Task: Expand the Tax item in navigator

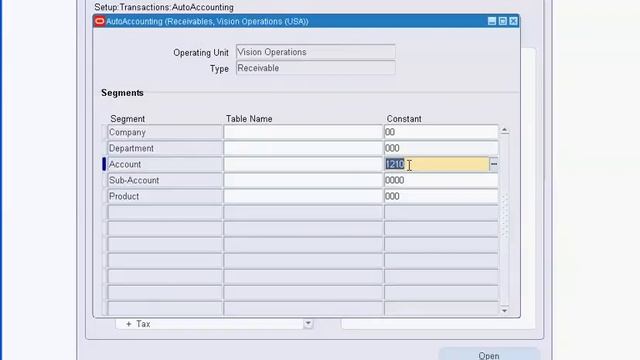Action: (x=129, y=324)
